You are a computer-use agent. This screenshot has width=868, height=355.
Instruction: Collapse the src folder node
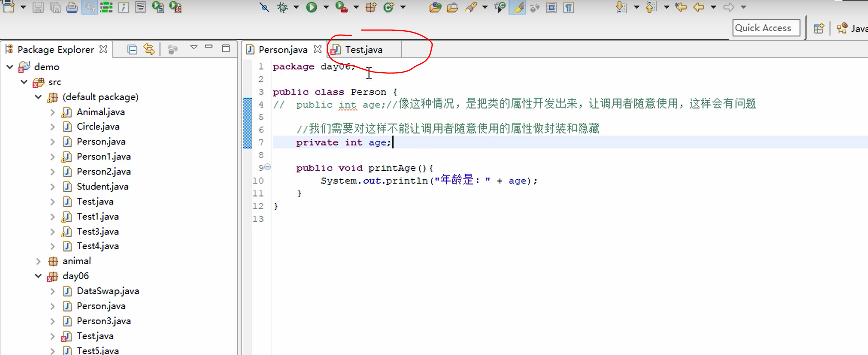pyautogui.click(x=24, y=82)
